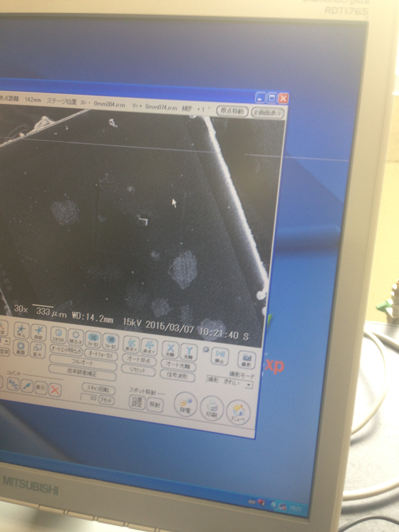The height and width of the screenshot is (532, 399).
Task: Activate the 拡大 enlarge icon
Action: click(37, 350)
